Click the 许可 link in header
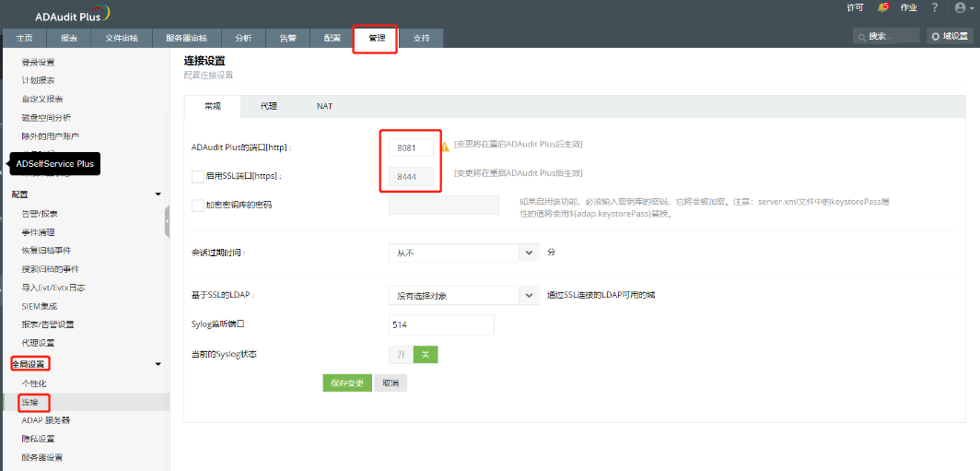Screen dimensions: 980x471 click(855, 7)
